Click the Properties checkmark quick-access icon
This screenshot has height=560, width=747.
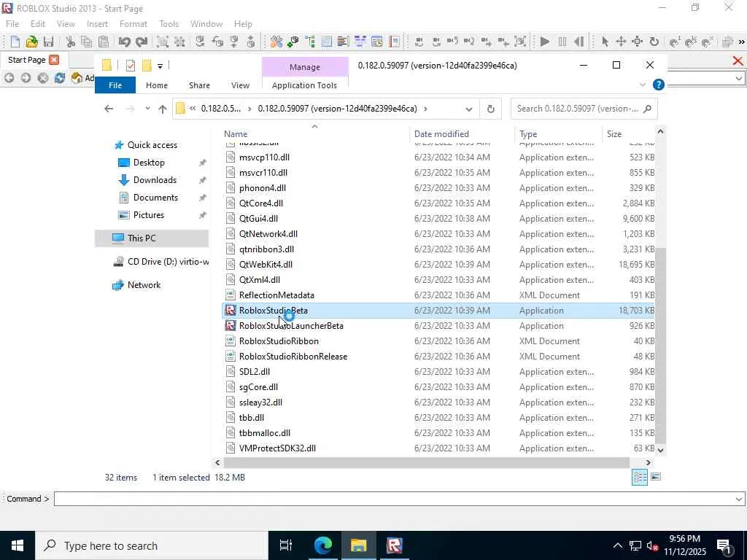(131, 66)
